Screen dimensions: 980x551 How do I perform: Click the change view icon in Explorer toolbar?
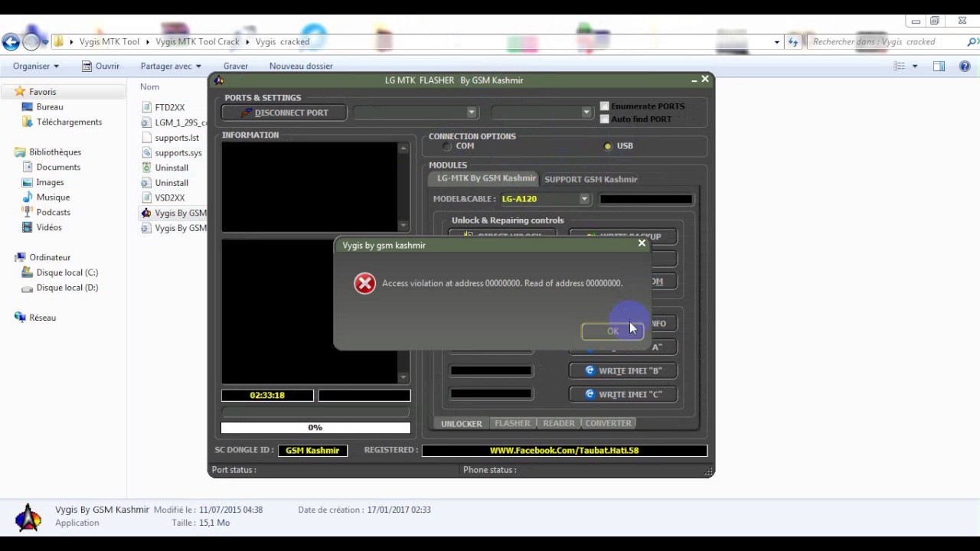900,67
